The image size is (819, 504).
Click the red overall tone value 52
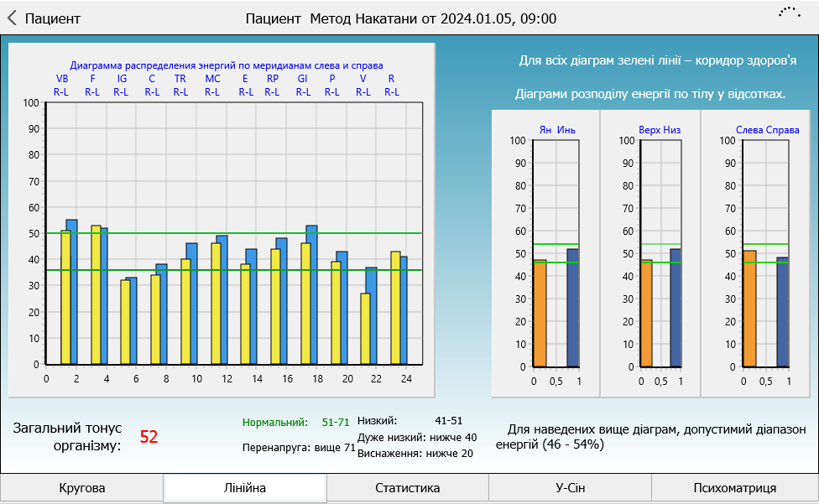pos(149,436)
